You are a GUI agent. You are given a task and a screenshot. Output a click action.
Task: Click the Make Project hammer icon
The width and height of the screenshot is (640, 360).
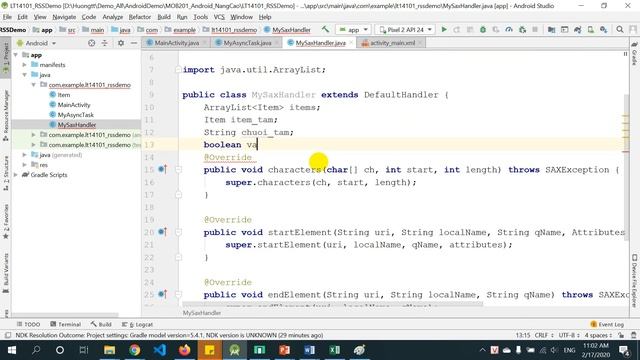tap(325, 29)
